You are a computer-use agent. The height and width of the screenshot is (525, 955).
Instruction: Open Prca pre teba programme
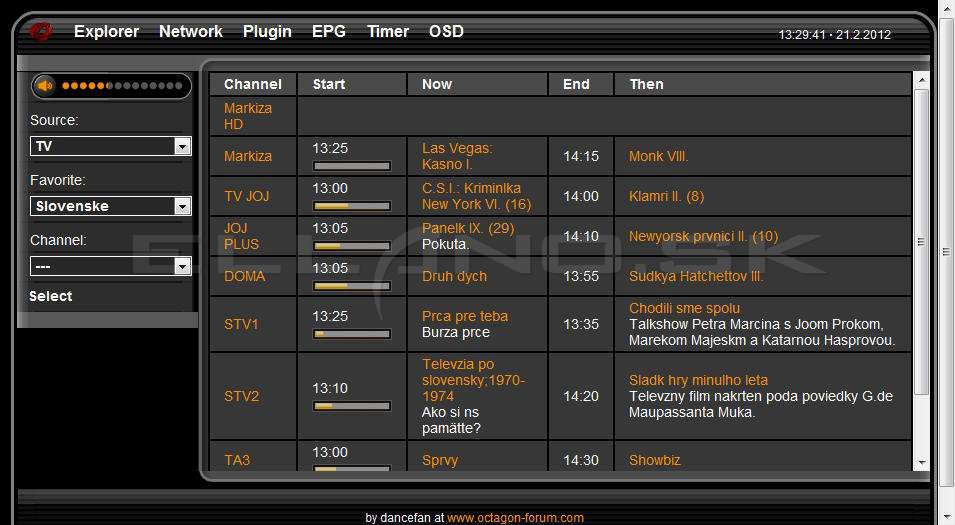[x=465, y=316]
